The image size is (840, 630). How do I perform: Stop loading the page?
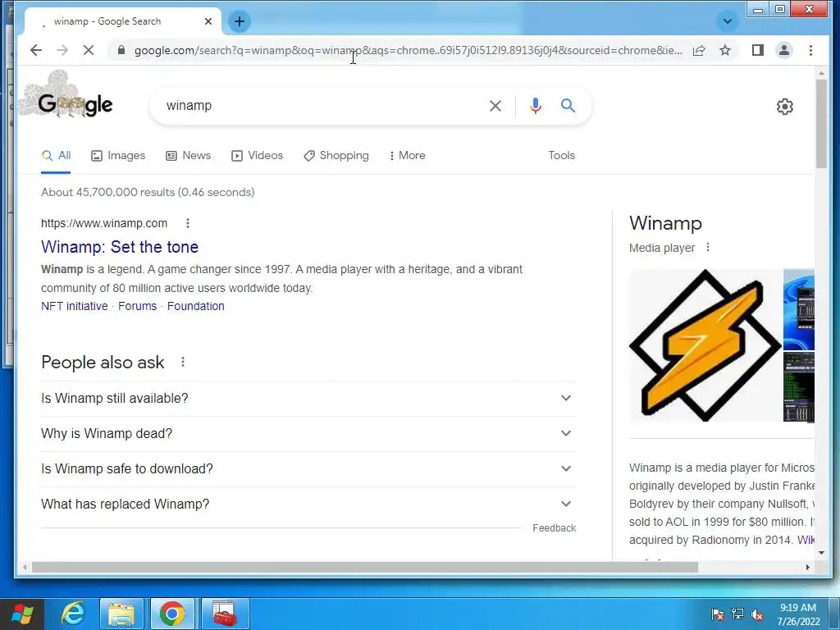pyautogui.click(x=89, y=50)
